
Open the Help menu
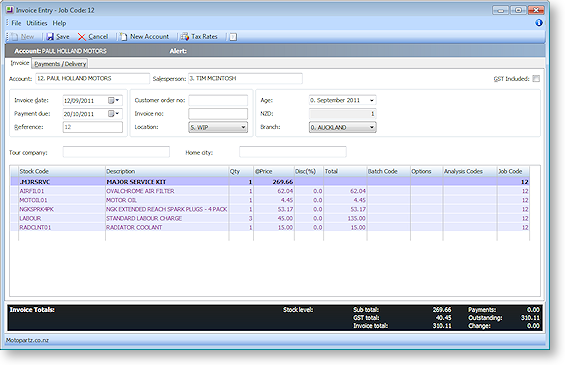59,23
